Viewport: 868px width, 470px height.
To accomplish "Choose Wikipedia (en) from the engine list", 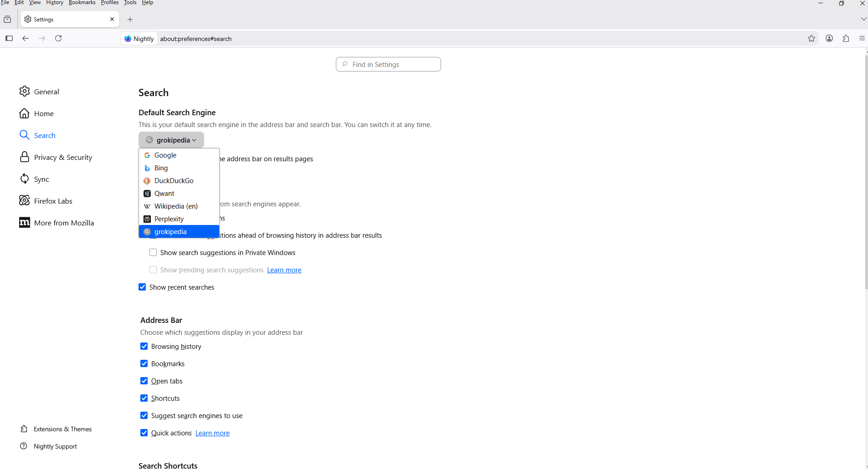I will [x=179, y=206].
